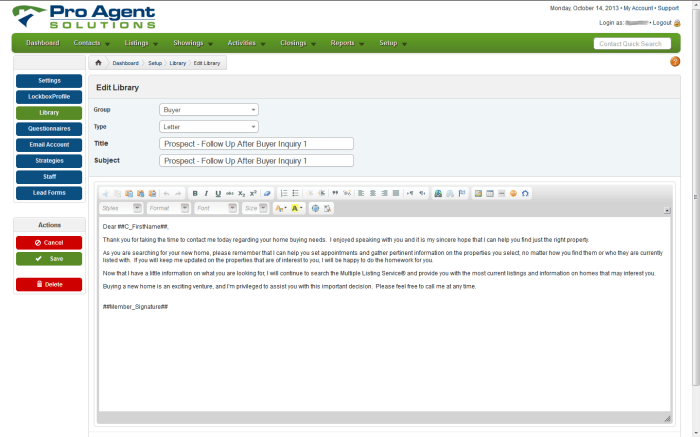The height and width of the screenshot is (437, 700).
Task: Open the Background Color picker
Action: pos(297,208)
